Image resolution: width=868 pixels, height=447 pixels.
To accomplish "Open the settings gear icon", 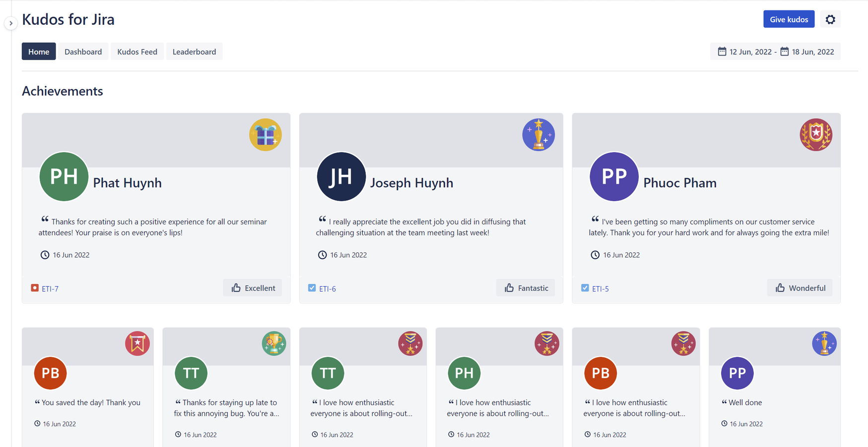I will click(830, 19).
